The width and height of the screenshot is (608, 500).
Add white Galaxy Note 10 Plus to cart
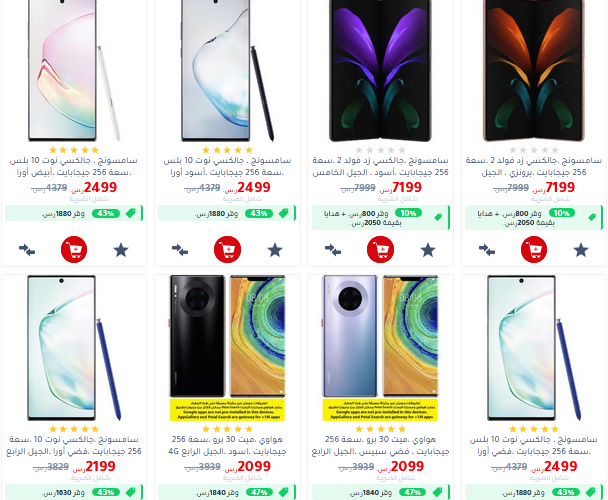click(74, 249)
